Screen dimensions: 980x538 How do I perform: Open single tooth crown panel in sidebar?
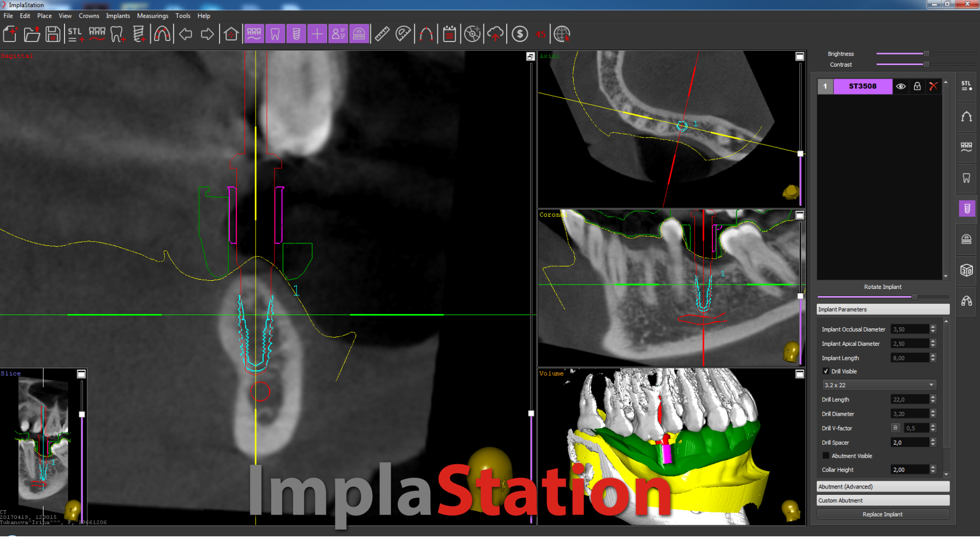click(966, 178)
